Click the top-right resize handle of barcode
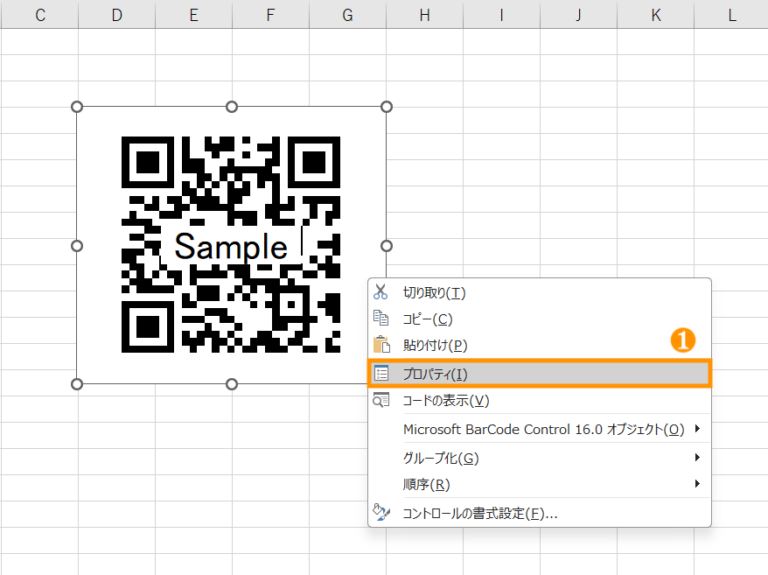 click(387, 107)
